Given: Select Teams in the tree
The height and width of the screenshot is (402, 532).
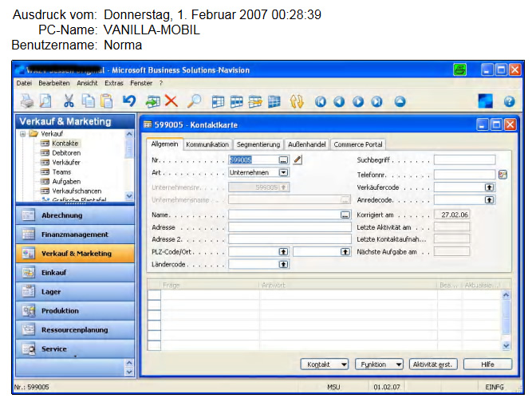Looking at the screenshot, I should (61, 172).
